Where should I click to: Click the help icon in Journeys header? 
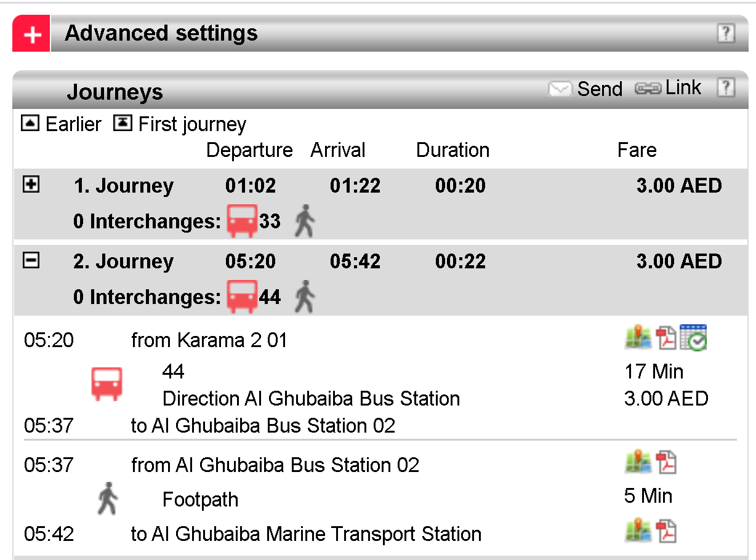(x=726, y=88)
